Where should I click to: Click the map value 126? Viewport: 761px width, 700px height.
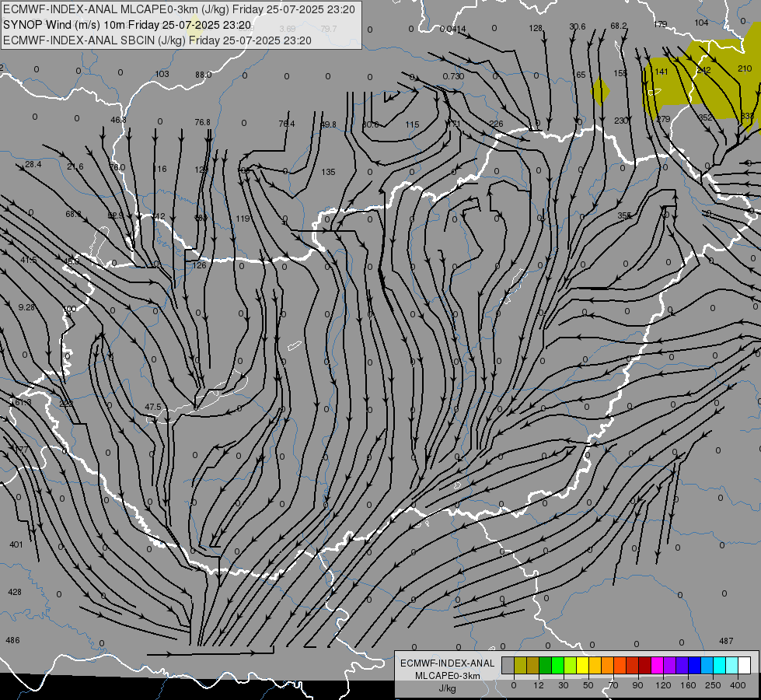[x=200, y=265]
